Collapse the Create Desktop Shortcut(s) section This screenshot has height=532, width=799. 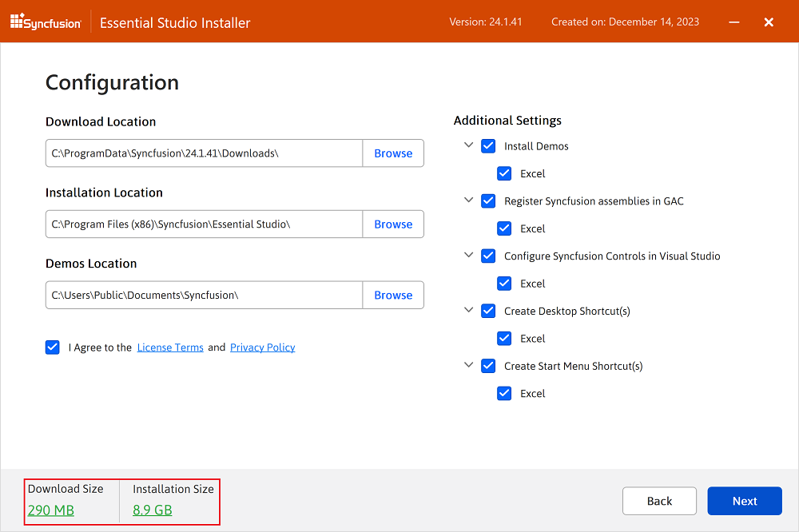[468, 311]
